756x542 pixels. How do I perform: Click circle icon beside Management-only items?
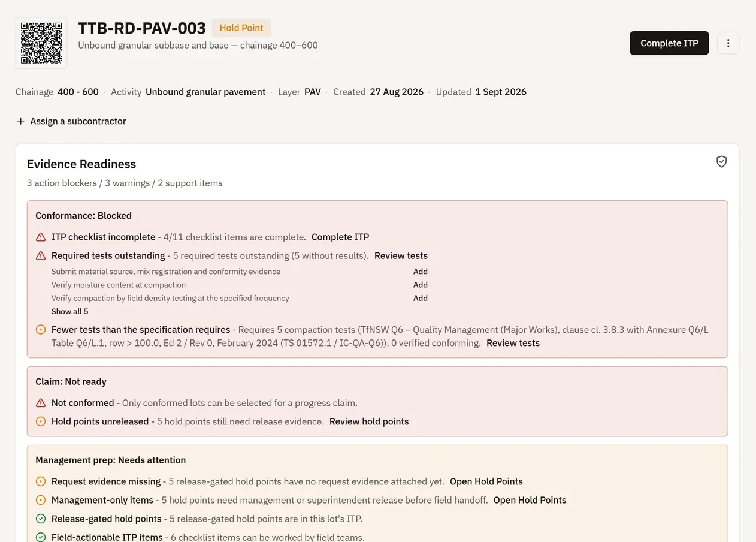point(41,500)
